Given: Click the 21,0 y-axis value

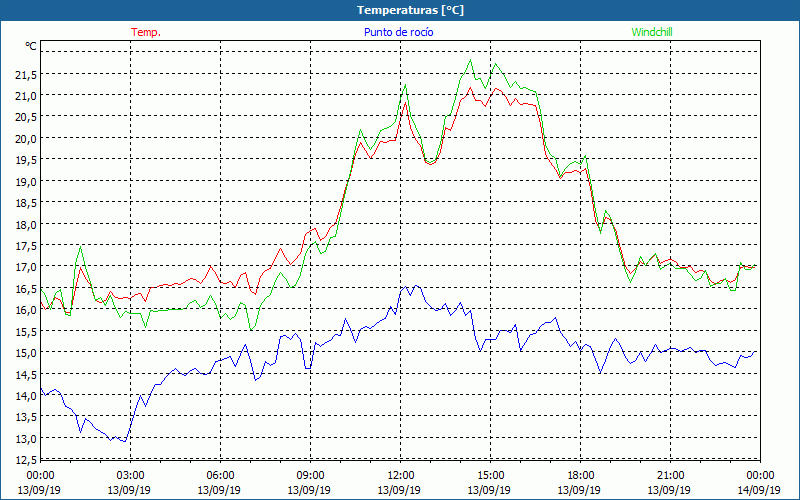Looking at the screenshot, I should [x=26, y=95].
